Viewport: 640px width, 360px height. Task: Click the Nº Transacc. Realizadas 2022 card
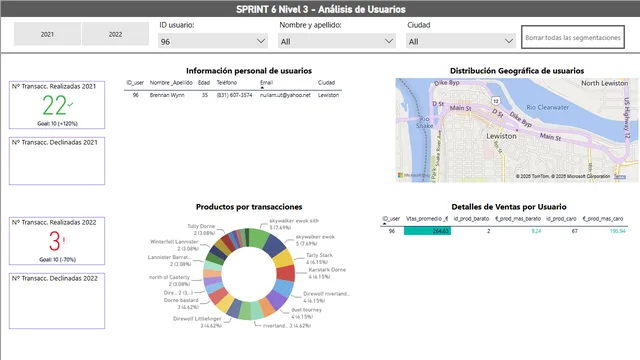pyautogui.click(x=57, y=241)
